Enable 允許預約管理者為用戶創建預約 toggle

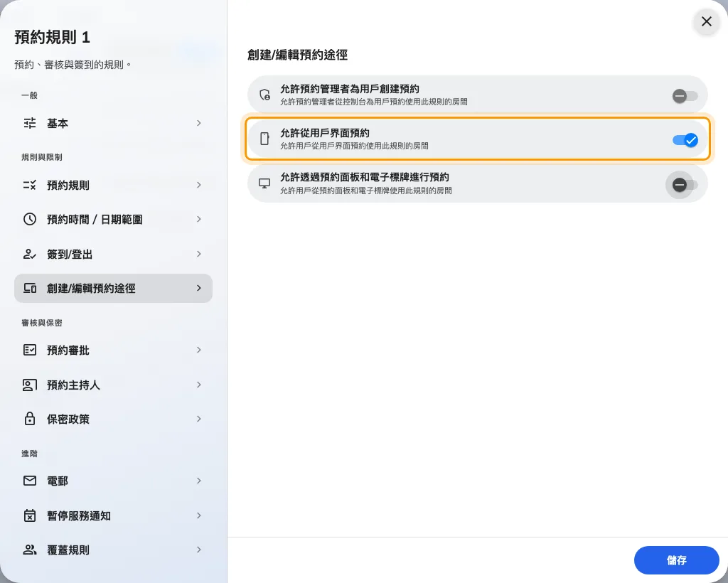pos(685,96)
